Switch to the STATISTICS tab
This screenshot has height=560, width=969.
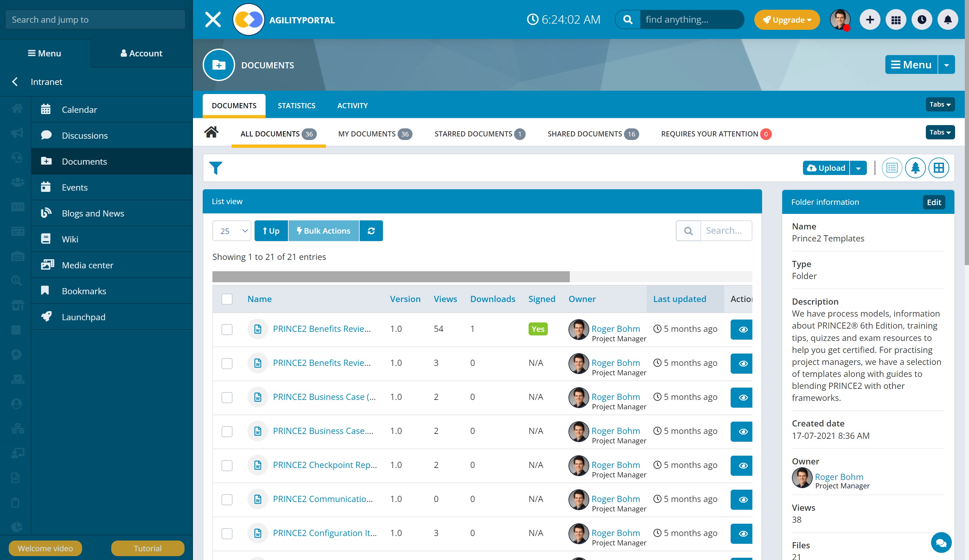coord(296,105)
